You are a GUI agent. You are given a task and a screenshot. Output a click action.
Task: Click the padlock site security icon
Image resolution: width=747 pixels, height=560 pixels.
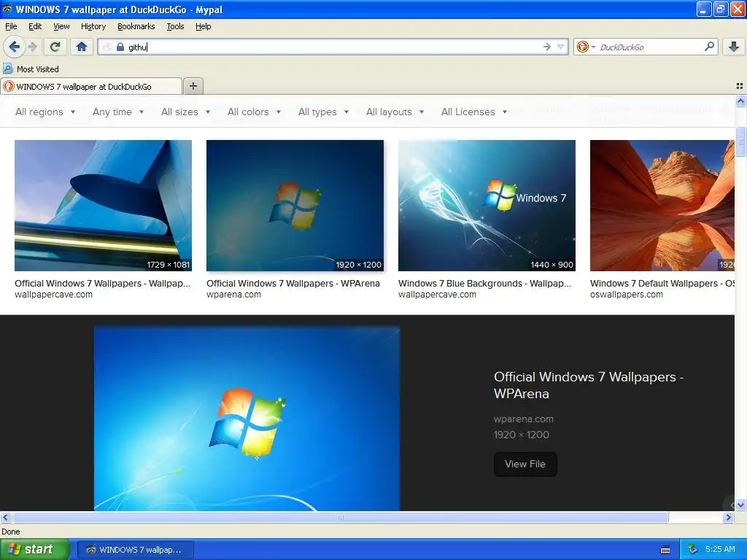[120, 47]
